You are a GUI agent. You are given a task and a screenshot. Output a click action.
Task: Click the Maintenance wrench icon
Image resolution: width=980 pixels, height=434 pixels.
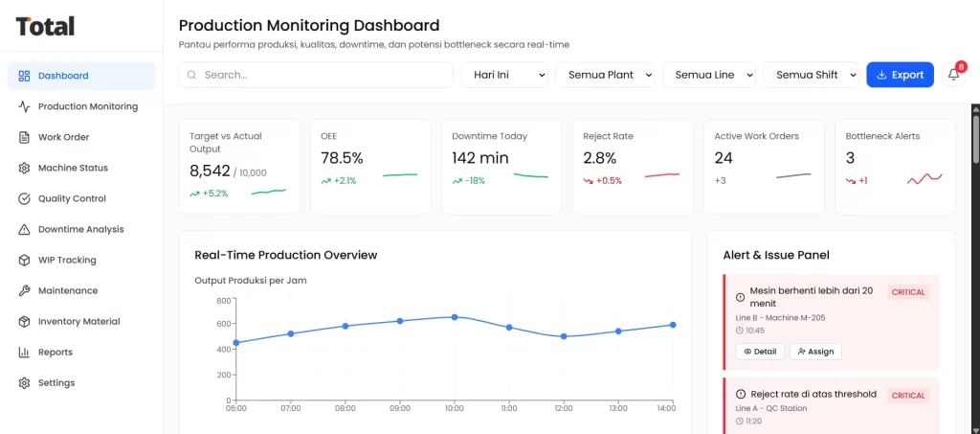(25, 290)
